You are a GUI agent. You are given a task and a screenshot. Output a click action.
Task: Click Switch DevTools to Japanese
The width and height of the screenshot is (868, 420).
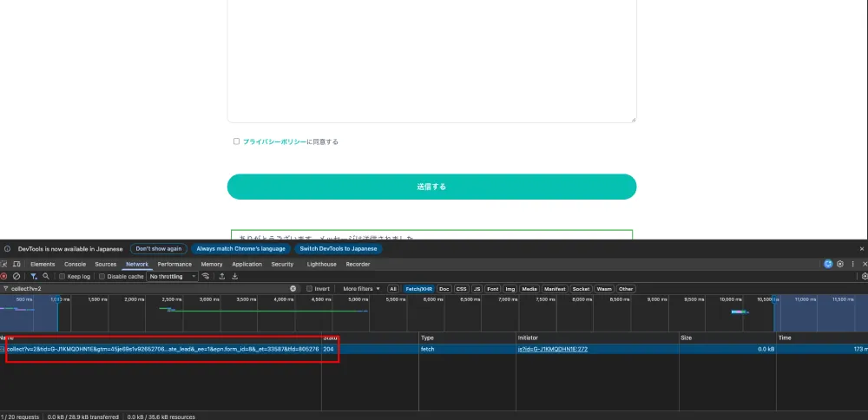coord(339,249)
